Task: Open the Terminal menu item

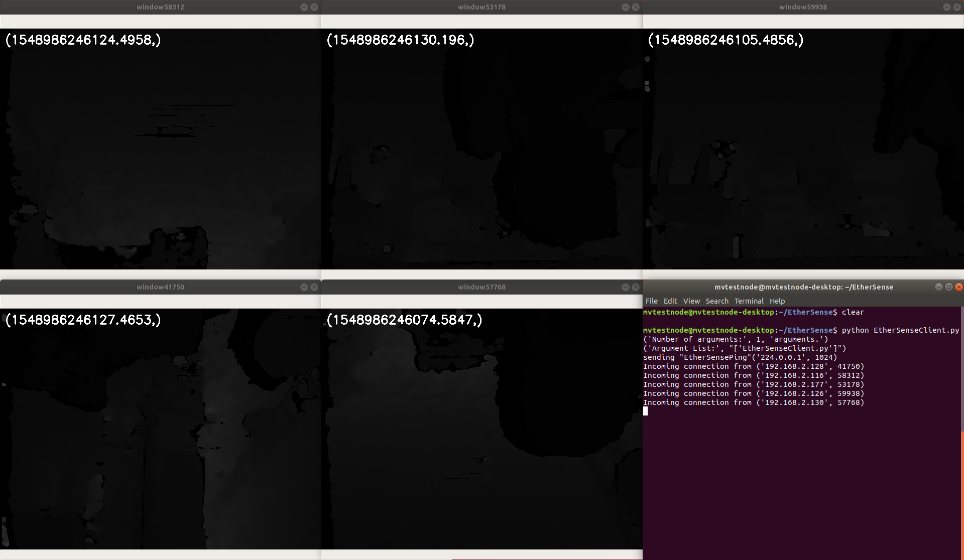Action: coord(749,301)
